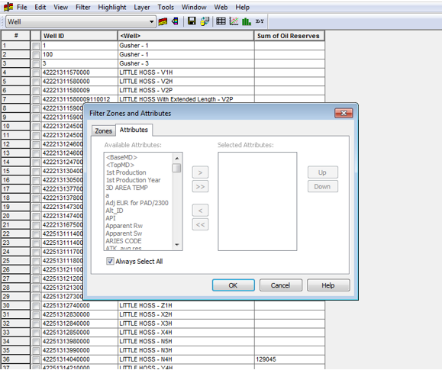This screenshot has width=442, height=370.
Task: Switch to the Zones tab
Action: point(103,131)
